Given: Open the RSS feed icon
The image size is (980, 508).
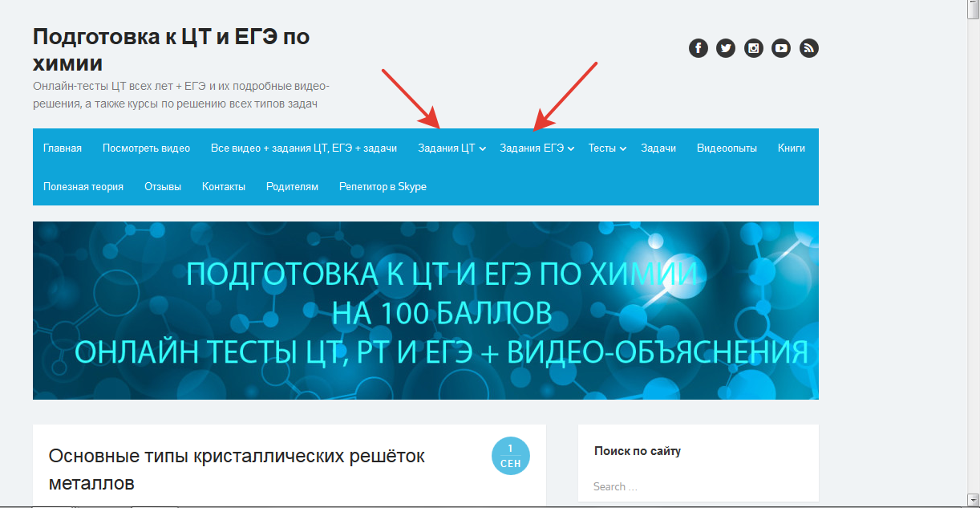Looking at the screenshot, I should pos(809,48).
